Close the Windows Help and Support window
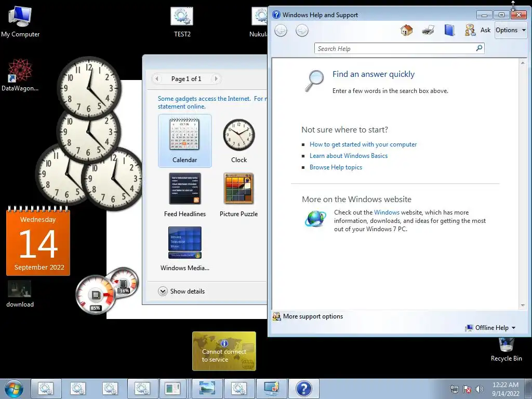Screen dimensions: 532x399 point(518,15)
